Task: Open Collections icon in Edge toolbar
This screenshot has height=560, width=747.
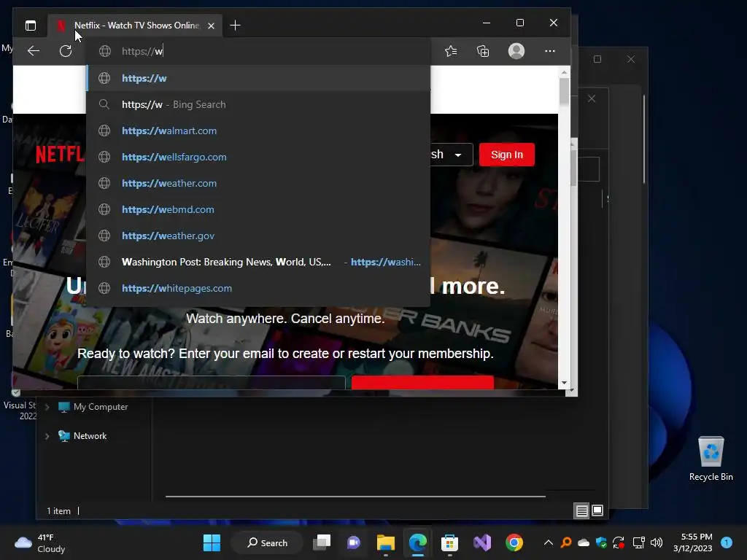Action: tap(483, 51)
